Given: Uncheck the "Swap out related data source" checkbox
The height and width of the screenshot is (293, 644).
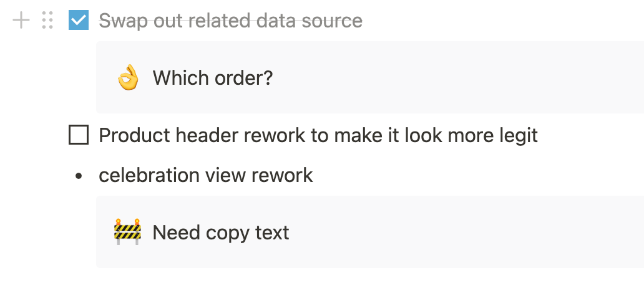Looking at the screenshot, I should (x=79, y=20).
